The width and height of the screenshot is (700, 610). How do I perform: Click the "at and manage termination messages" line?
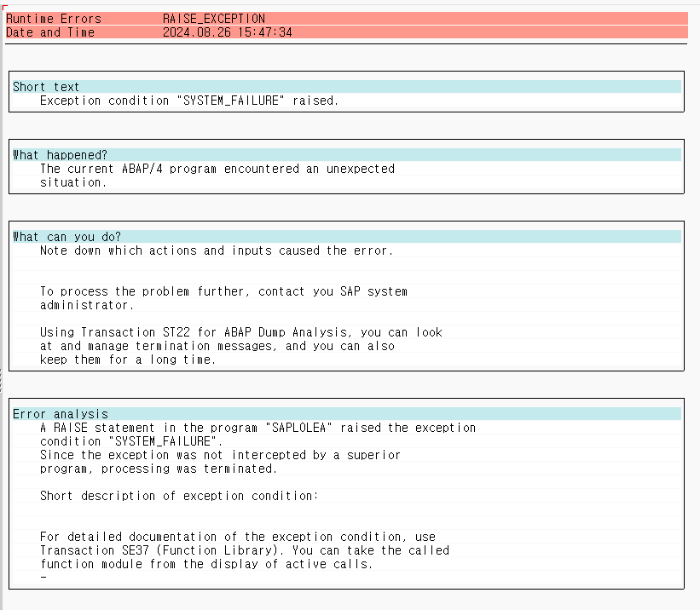click(x=217, y=346)
